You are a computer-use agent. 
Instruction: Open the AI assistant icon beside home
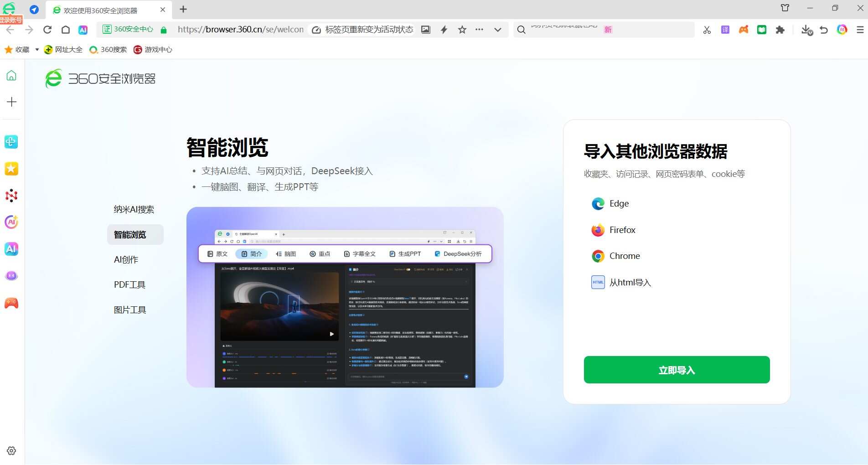[83, 30]
